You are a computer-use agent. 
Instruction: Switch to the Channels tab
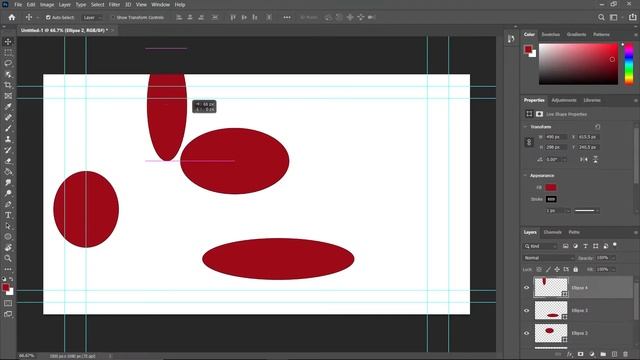(x=553, y=232)
